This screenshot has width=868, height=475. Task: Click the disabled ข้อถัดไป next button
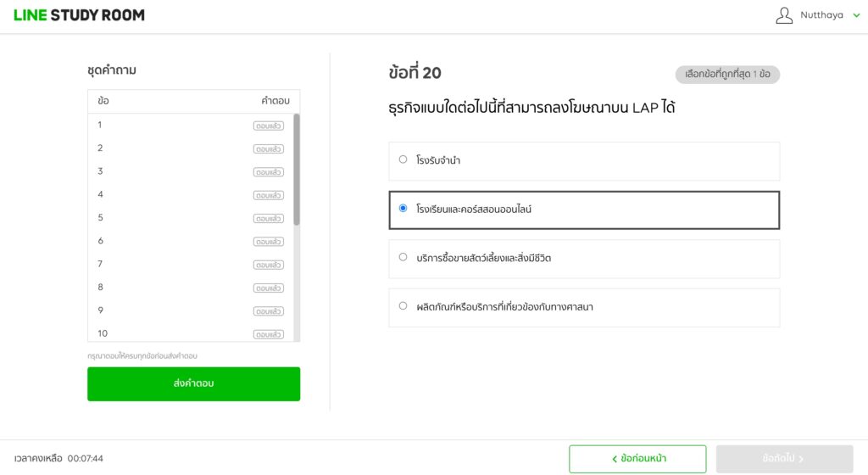tap(784, 459)
